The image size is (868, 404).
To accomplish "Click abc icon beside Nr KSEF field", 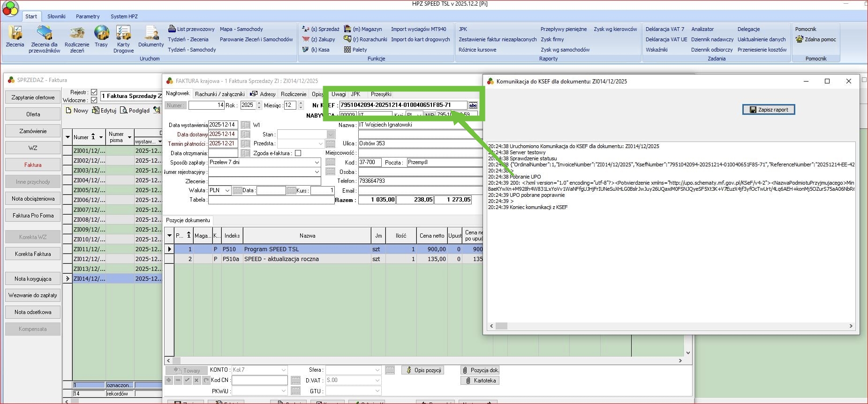I will click(473, 105).
